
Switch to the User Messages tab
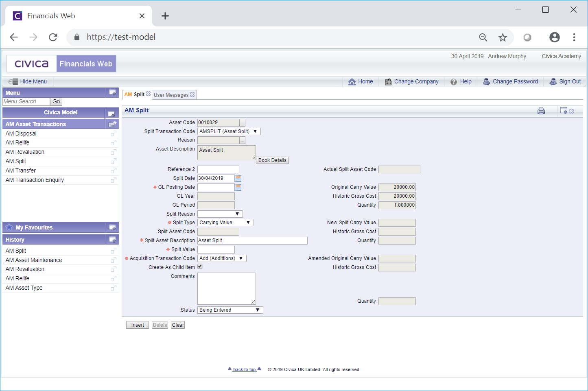[x=171, y=95]
